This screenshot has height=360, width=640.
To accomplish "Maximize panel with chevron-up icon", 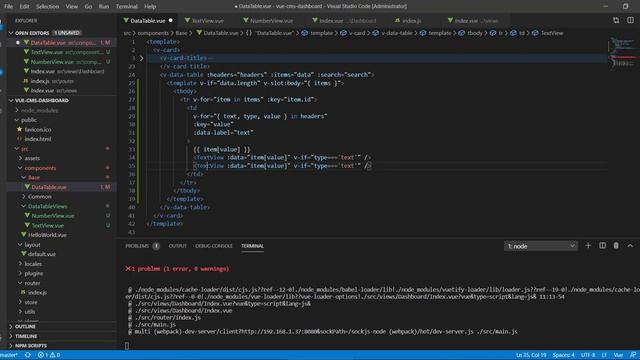I will click(630, 246).
